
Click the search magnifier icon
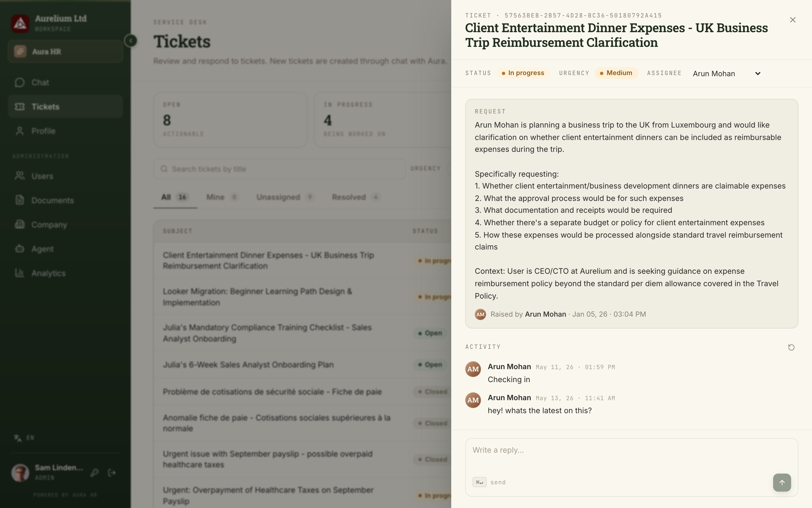pos(164,169)
